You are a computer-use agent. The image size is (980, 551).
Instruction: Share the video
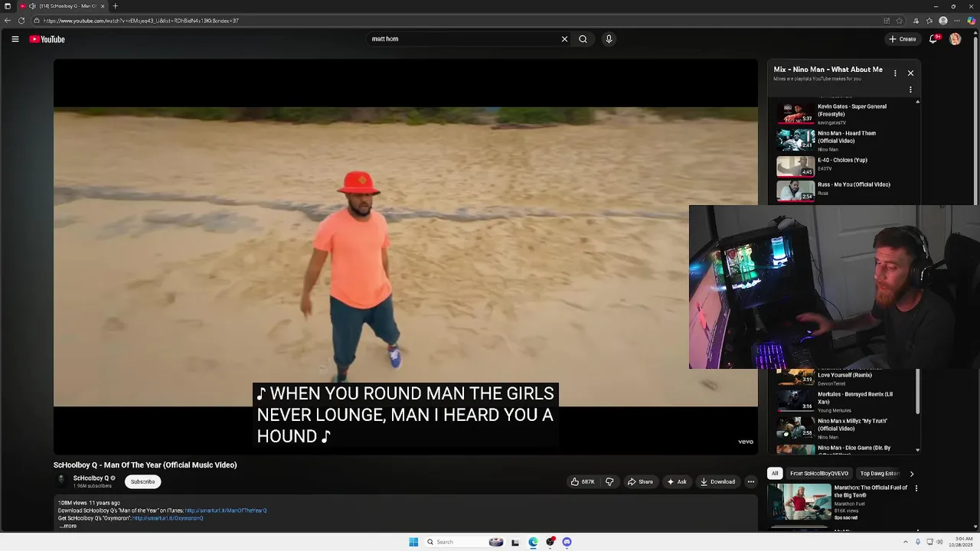[x=640, y=481]
